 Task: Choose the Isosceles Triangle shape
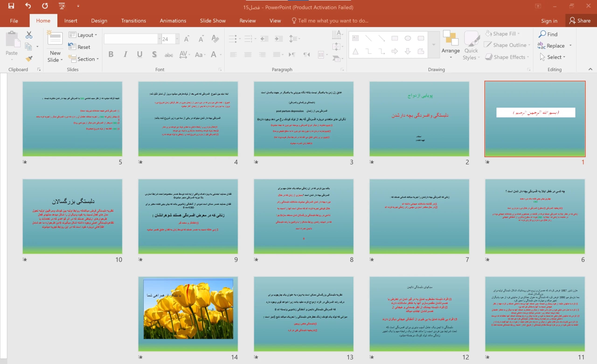pos(355,51)
